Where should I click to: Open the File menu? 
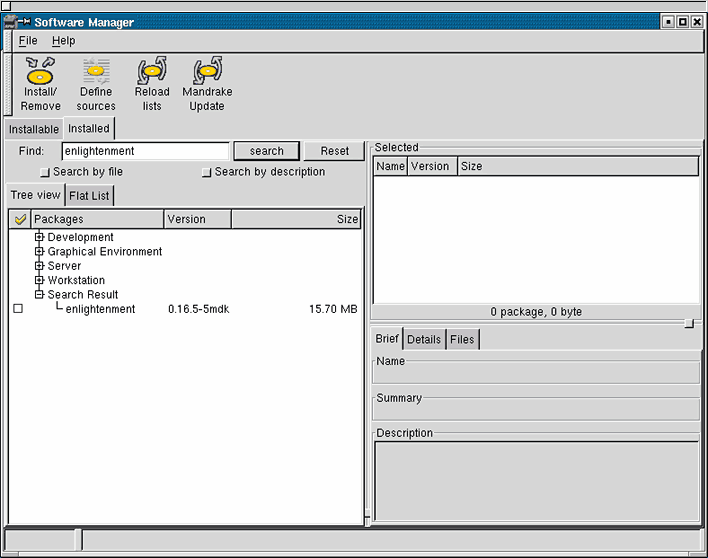pyautogui.click(x=28, y=41)
